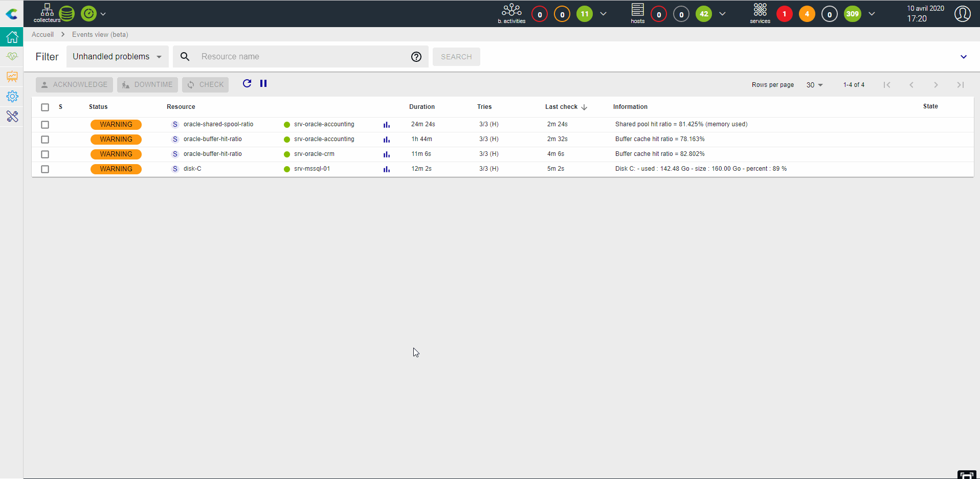The height and width of the screenshot is (479, 980).
Task: Open graph icon for oracle-shared-spool-ratio
Action: (x=387, y=125)
